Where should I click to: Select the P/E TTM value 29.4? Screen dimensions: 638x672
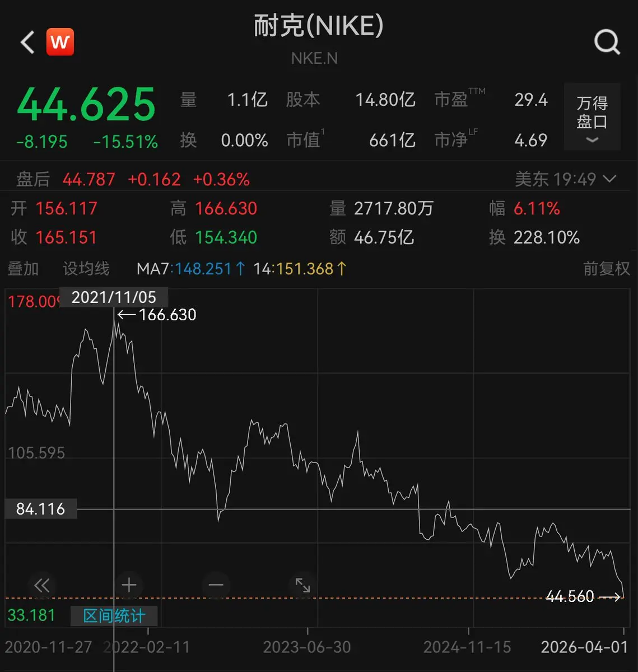click(531, 100)
